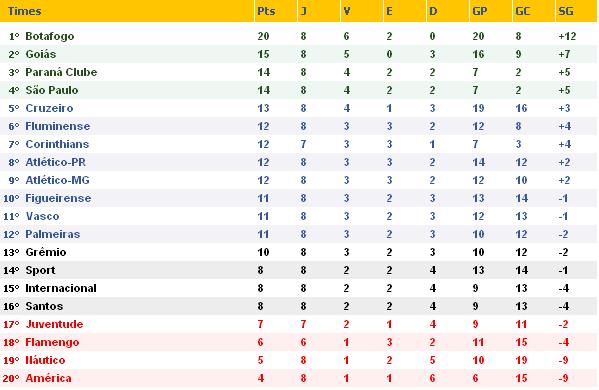Viewport: 599px width, 390px height.
Task: Click the América team in last place
Action: click(48, 378)
